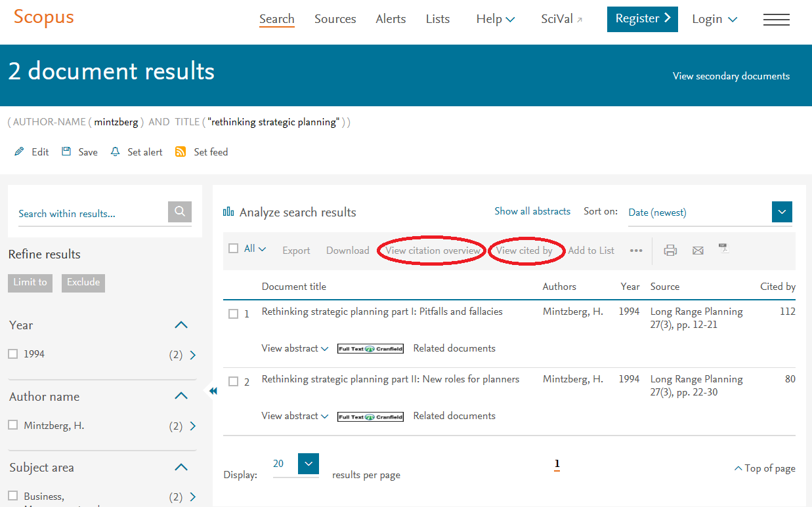The image size is (812, 507).
Task: Click the Set alert bell icon
Action: tap(116, 152)
